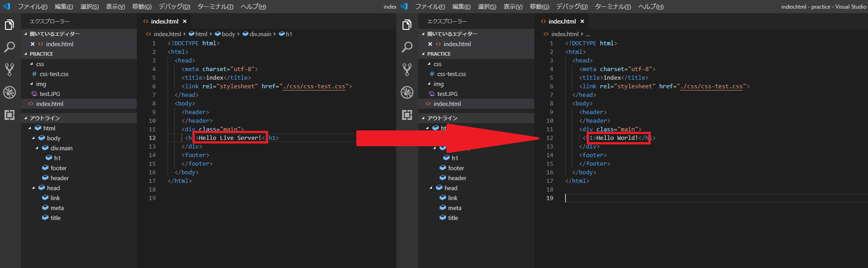Open 編集(E) menu in right window

tap(461, 6)
